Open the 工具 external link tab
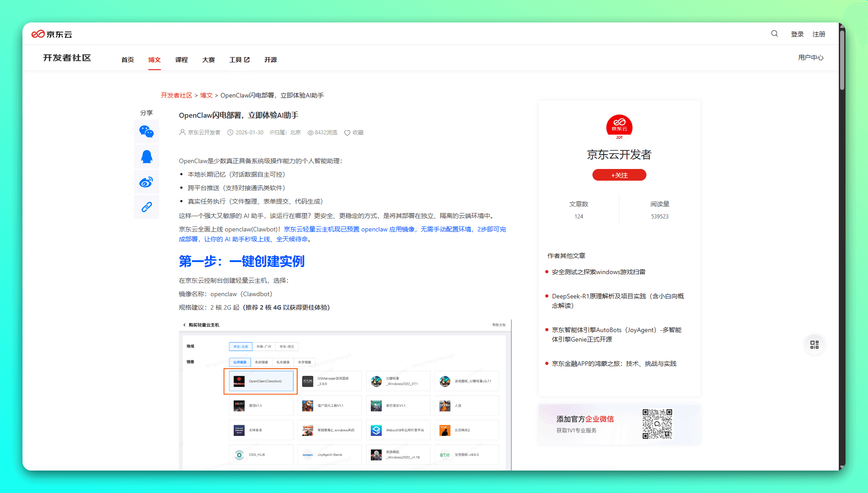This screenshot has height=493, width=868. (239, 60)
